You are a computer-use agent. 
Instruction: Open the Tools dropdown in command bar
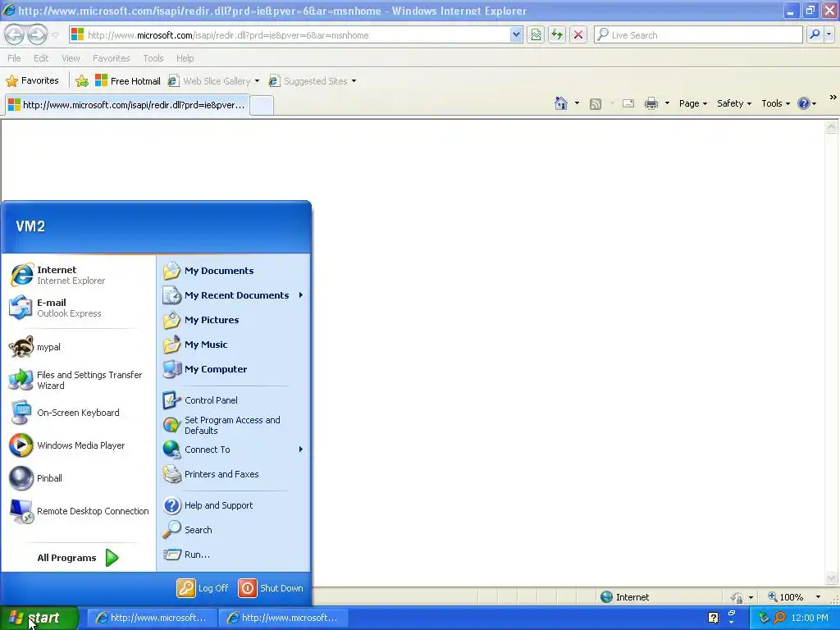(x=775, y=103)
